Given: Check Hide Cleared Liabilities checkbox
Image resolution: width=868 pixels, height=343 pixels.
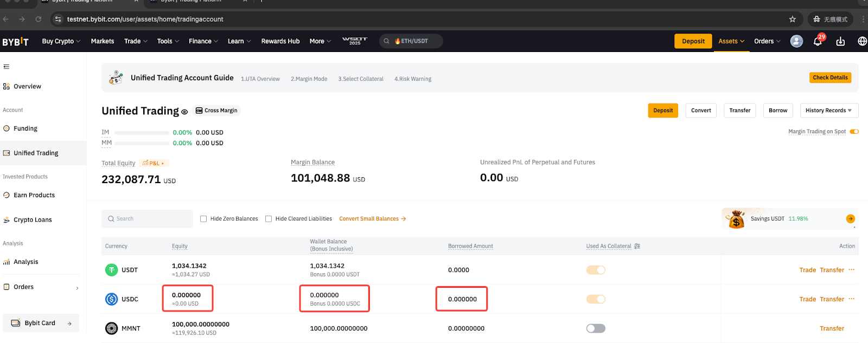Looking at the screenshot, I should point(269,219).
